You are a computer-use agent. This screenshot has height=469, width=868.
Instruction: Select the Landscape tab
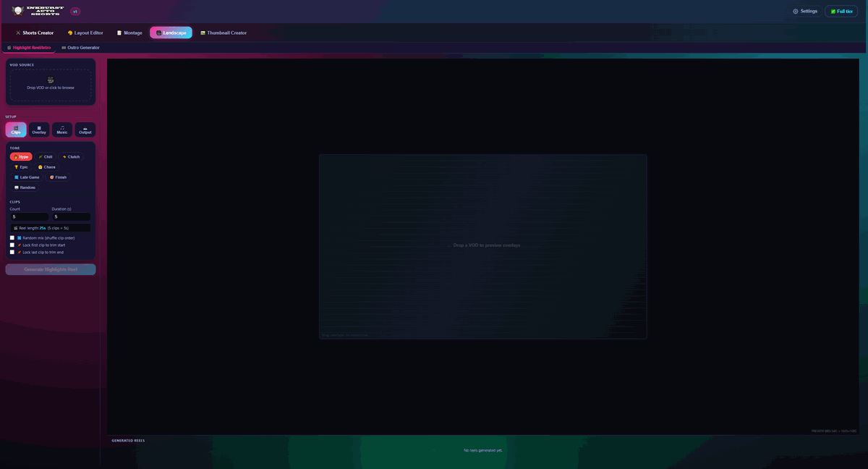click(x=171, y=33)
